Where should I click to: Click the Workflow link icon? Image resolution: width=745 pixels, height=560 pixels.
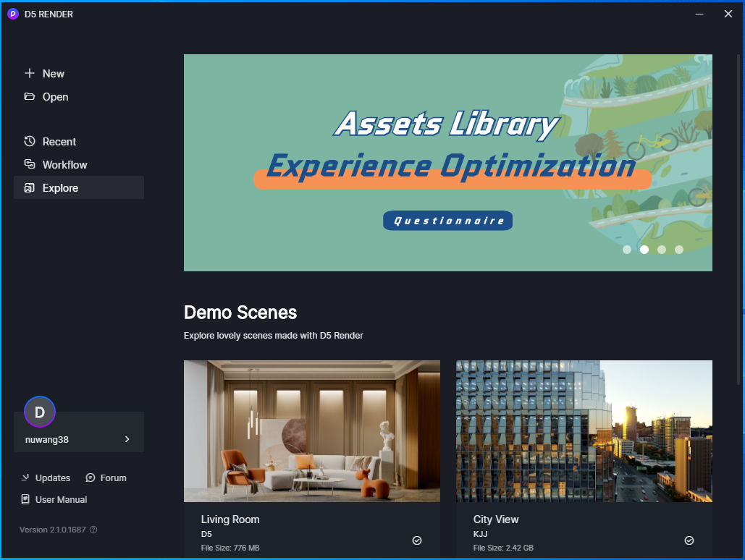click(x=30, y=164)
